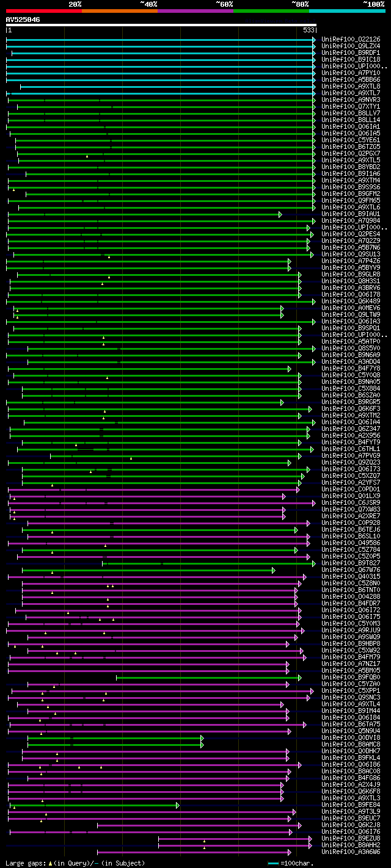Click the UniRef100_Q6K489 label

pos(351,301)
